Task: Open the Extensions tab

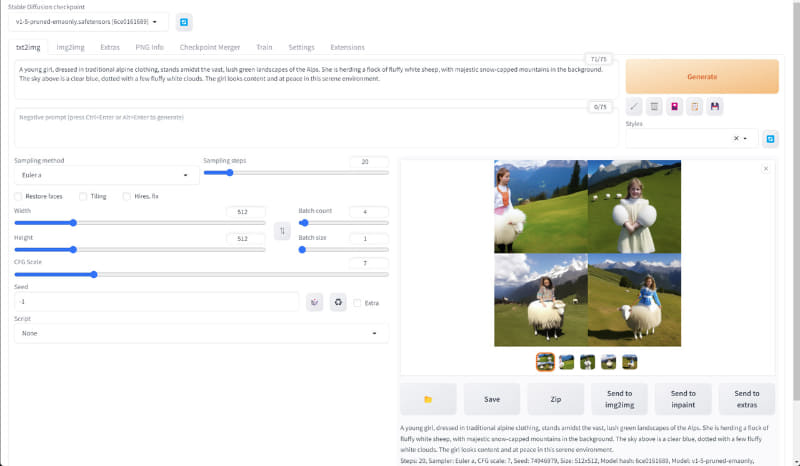Action: (347, 47)
